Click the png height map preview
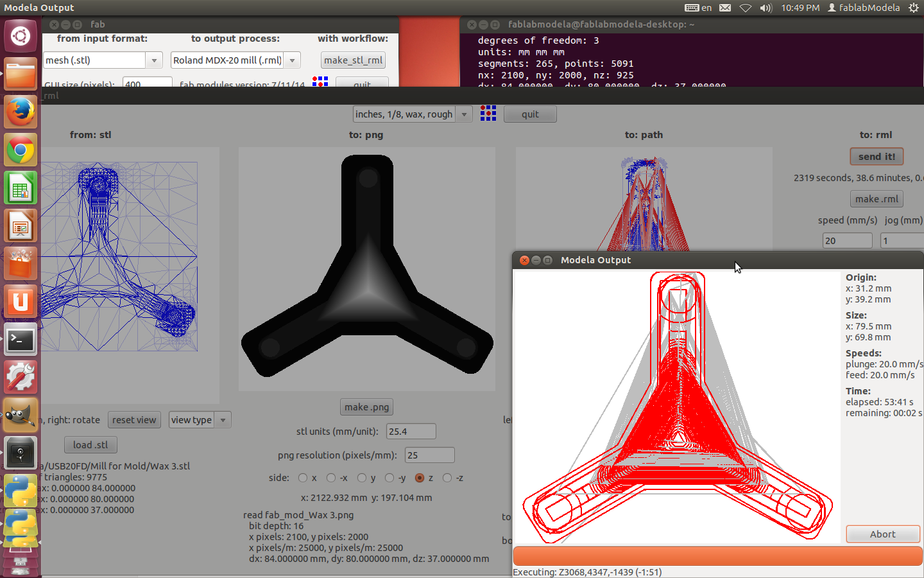The height and width of the screenshot is (578, 924). click(x=367, y=268)
